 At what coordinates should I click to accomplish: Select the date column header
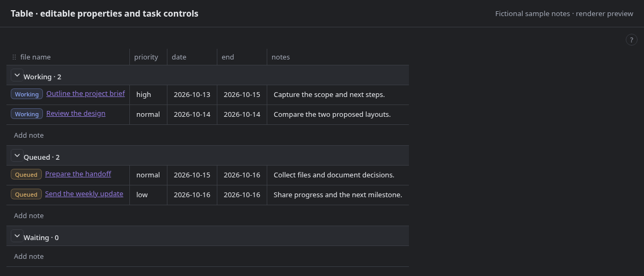192,57
